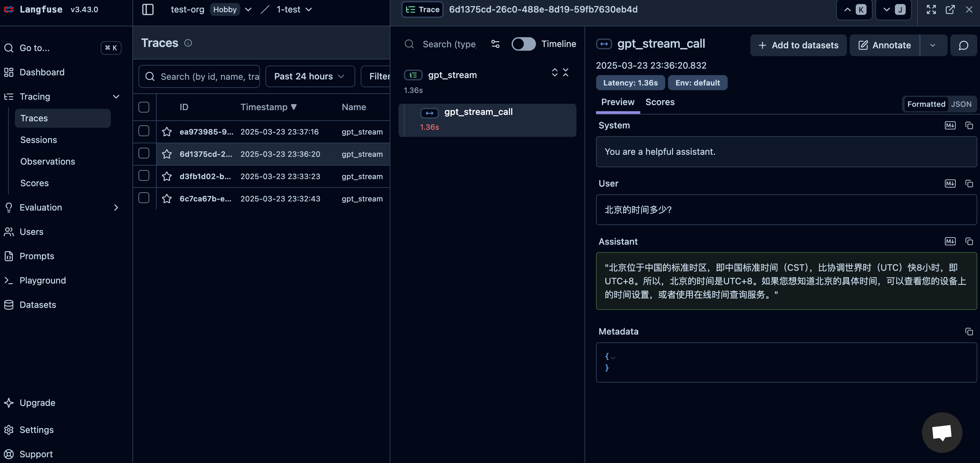Check the d3fb1d02 trace row checkbox

click(144, 176)
